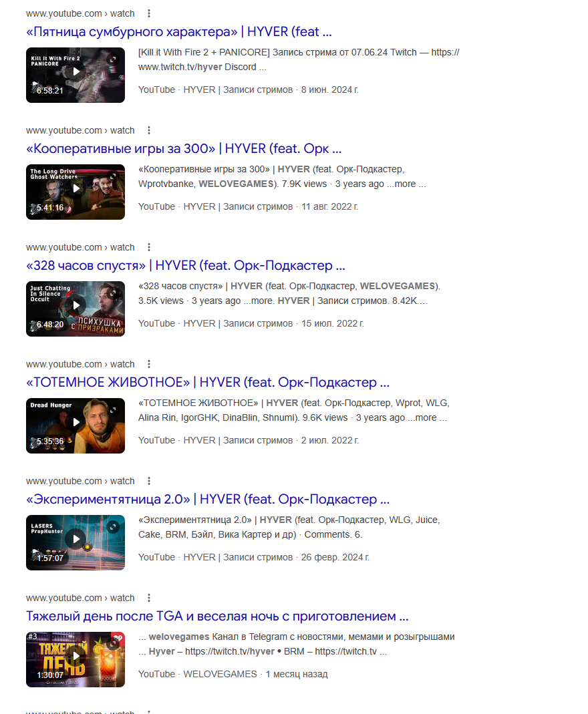The width and height of the screenshot is (588, 714).
Task: Click the 5:35:36 duration video thumbnail
Action: 75,425
